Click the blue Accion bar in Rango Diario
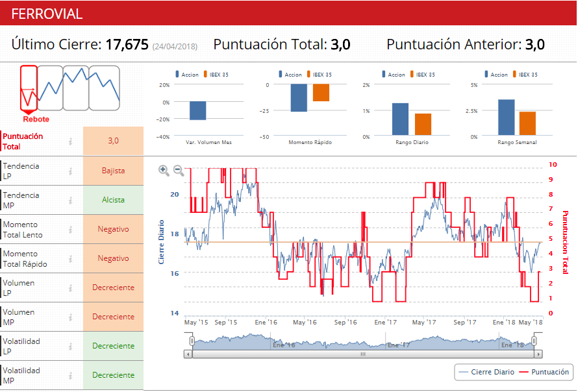578x392 pixels. [x=400, y=119]
